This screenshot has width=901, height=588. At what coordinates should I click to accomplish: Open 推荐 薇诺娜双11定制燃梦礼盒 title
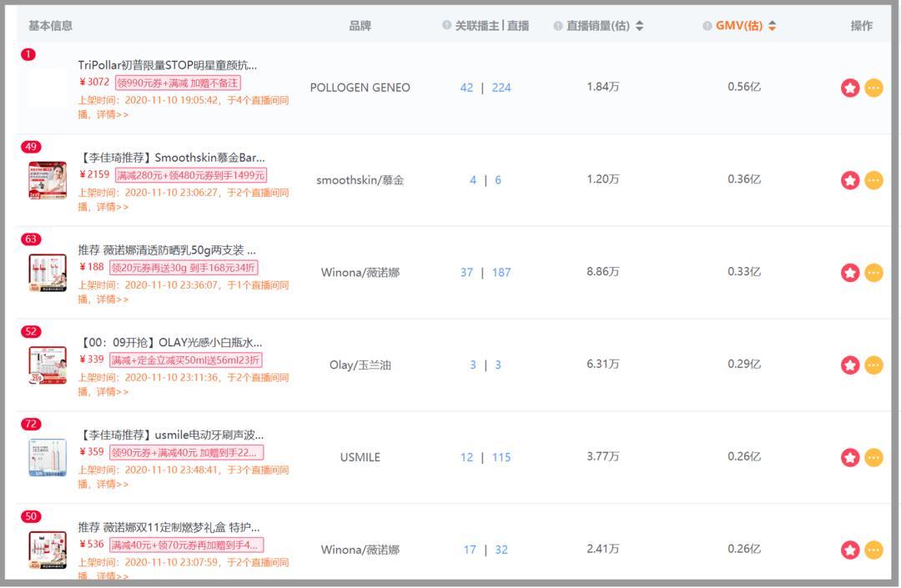coord(169,528)
